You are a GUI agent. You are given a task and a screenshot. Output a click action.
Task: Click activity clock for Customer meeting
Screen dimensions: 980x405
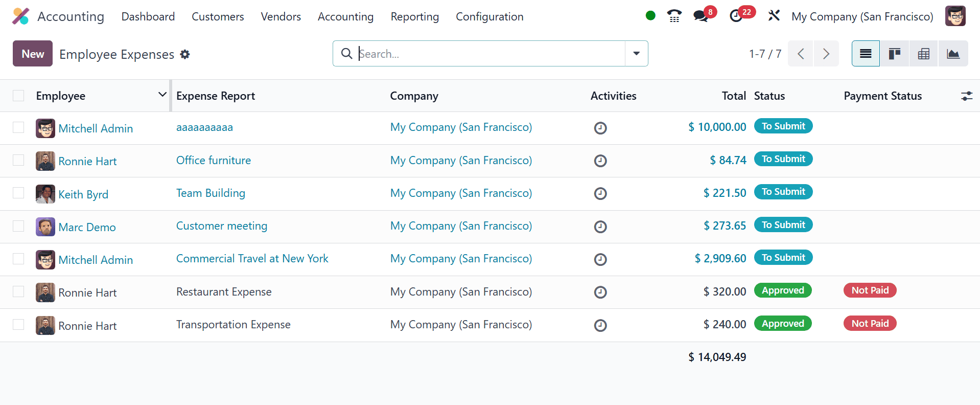tap(600, 227)
